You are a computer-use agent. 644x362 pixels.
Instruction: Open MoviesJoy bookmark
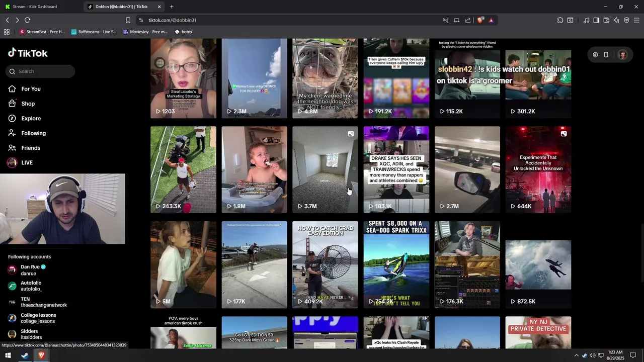pos(145,32)
